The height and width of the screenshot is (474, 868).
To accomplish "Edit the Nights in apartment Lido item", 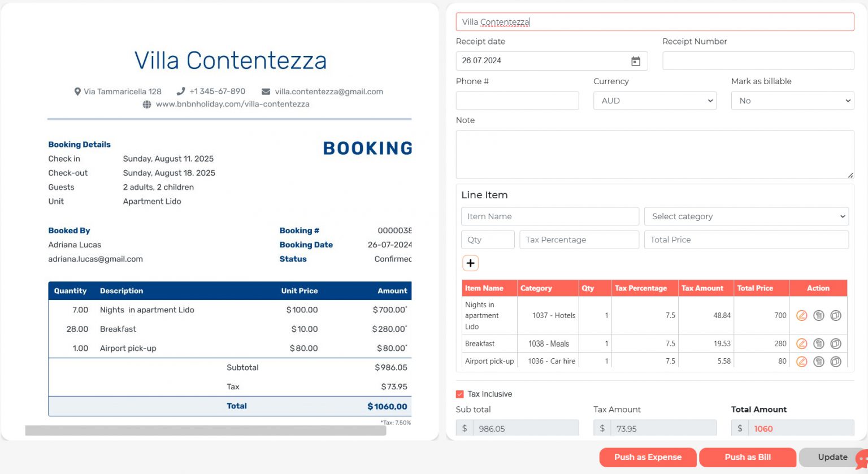I will coord(802,315).
